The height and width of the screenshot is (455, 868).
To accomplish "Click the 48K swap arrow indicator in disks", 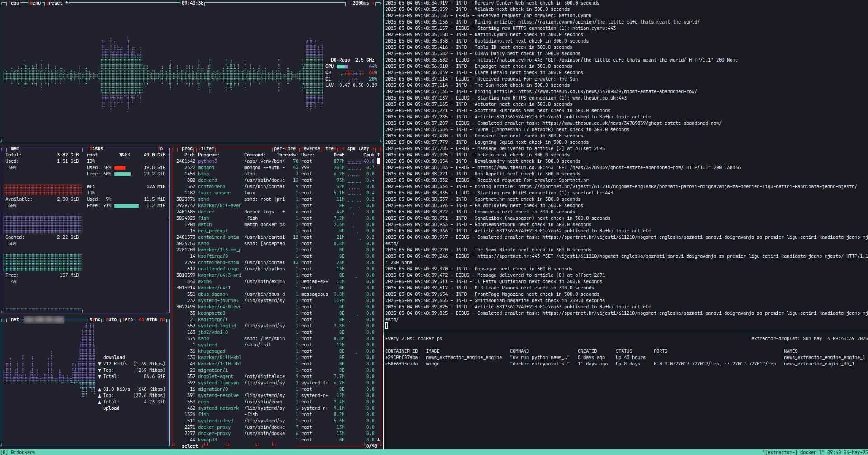I will 125,155.
